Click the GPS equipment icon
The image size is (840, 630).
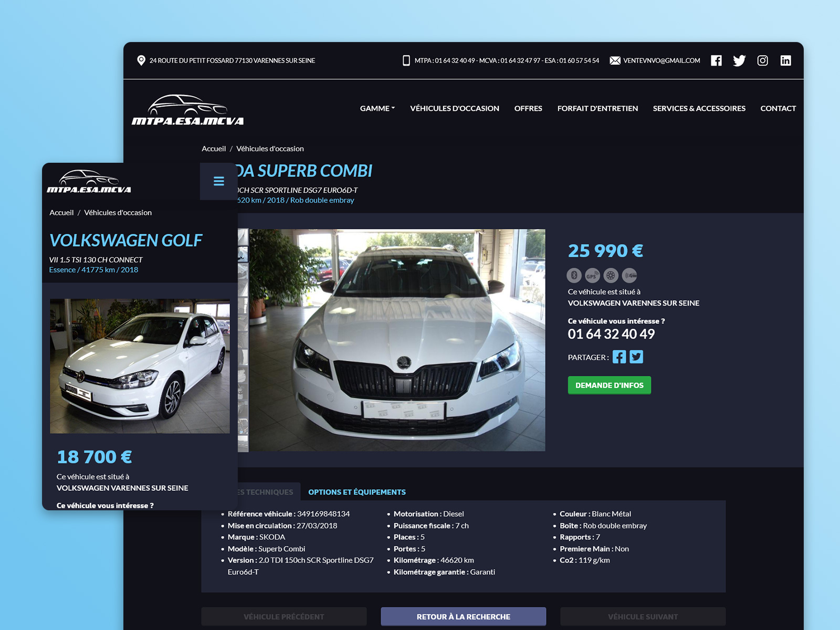tap(592, 275)
